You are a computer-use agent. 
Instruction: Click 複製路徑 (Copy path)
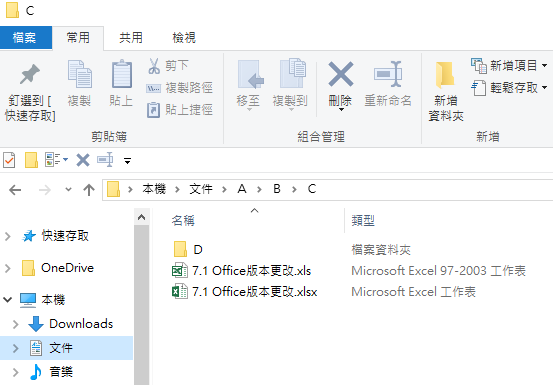point(179,87)
